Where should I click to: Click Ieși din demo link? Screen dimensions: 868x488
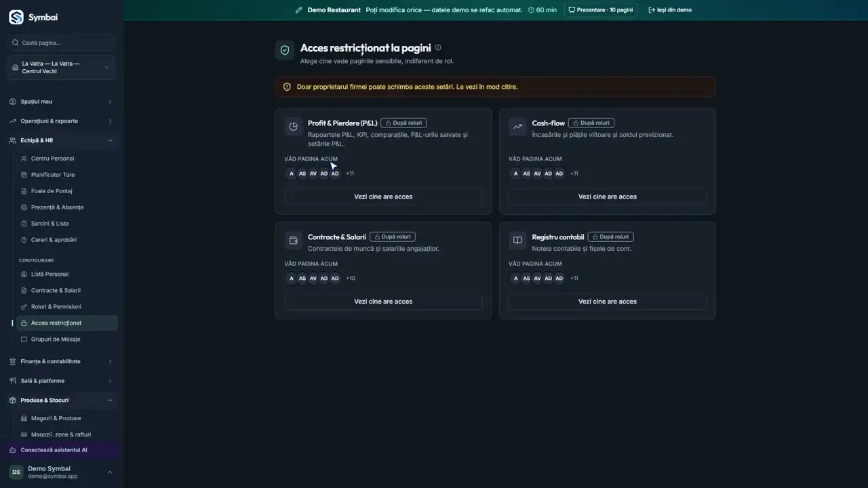(670, 10)
